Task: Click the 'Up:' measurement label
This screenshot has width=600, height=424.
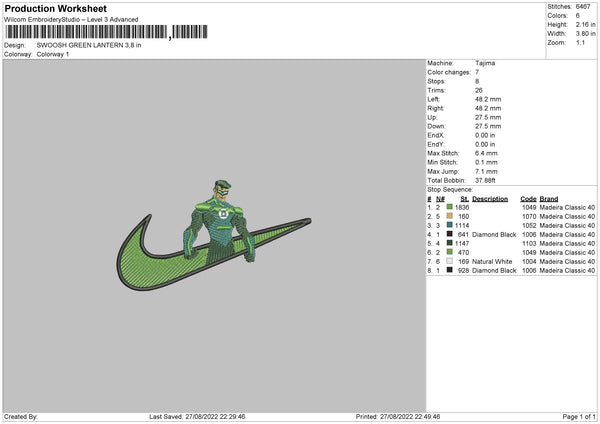Action: tap(432, 117)
